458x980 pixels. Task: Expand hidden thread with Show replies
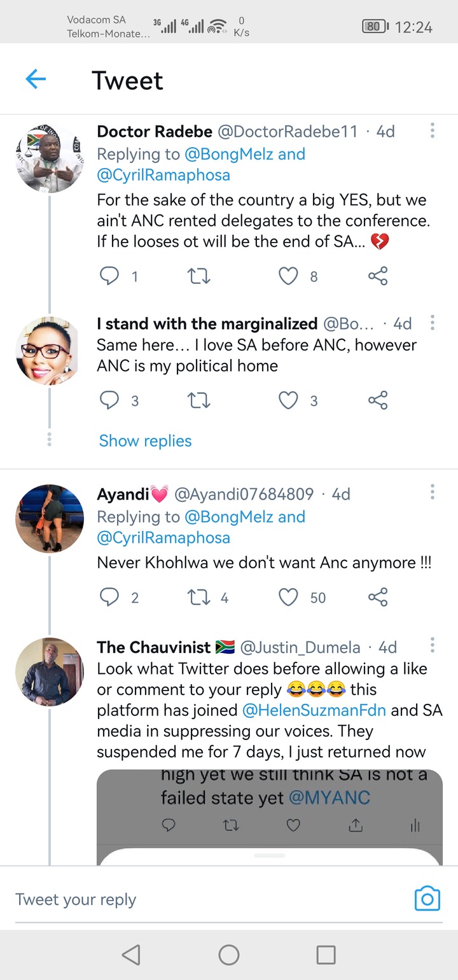tap(145, 441)
